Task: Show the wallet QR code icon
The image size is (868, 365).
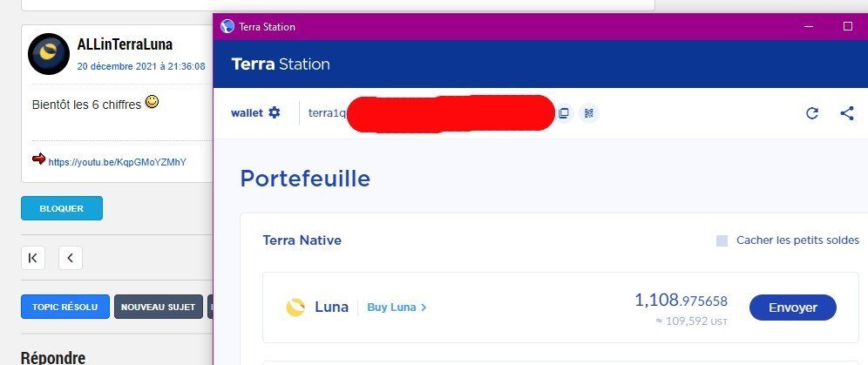Action: tap(589, 113)
